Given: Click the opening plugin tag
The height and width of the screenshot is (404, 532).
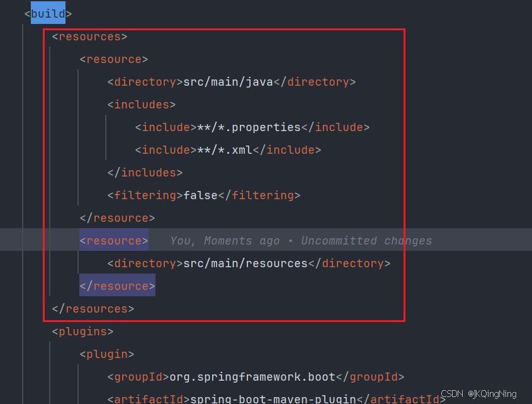Looking at the screenshot, I should pos(107,354).
